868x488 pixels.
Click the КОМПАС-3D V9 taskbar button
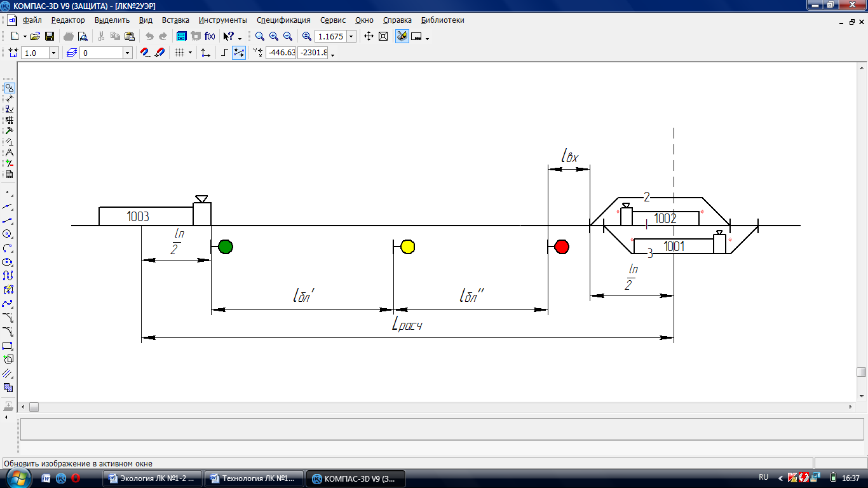(356, 478)
